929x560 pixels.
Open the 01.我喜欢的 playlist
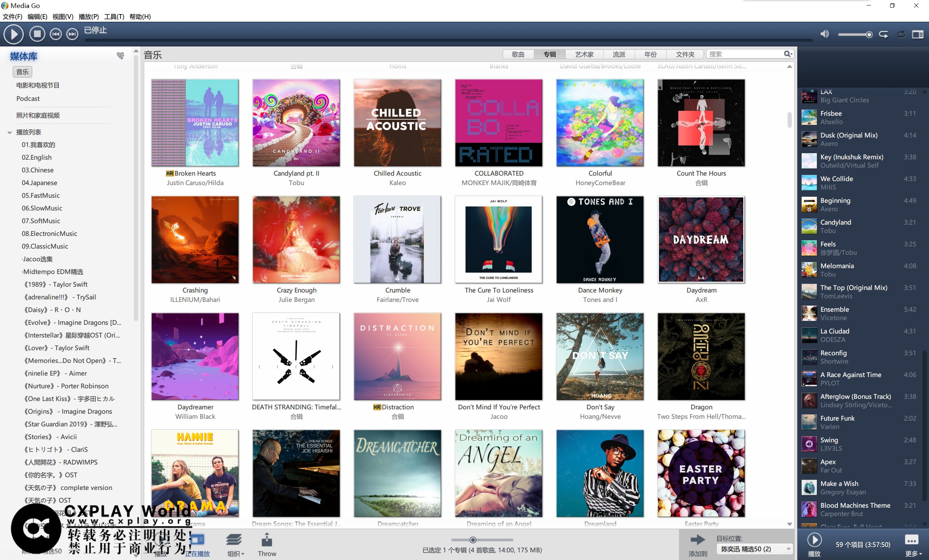38,145
